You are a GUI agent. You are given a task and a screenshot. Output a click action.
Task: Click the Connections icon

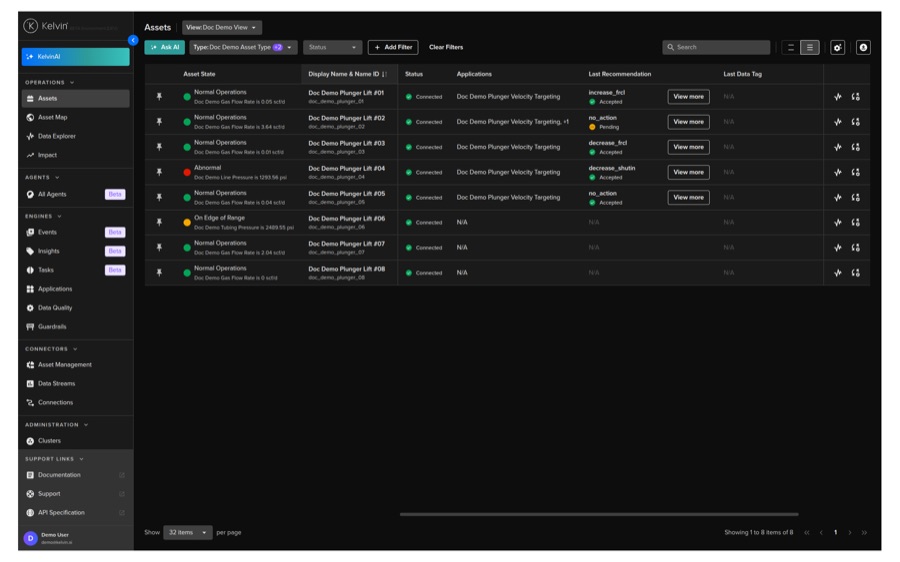pyautogui.click(x=30, y=403)
